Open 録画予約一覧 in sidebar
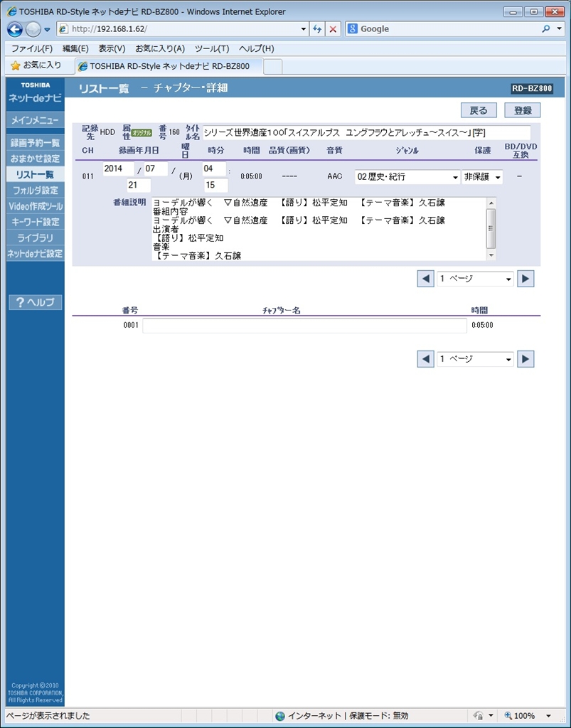The height and width of the screenshot is (728, 571). [36, 142]
